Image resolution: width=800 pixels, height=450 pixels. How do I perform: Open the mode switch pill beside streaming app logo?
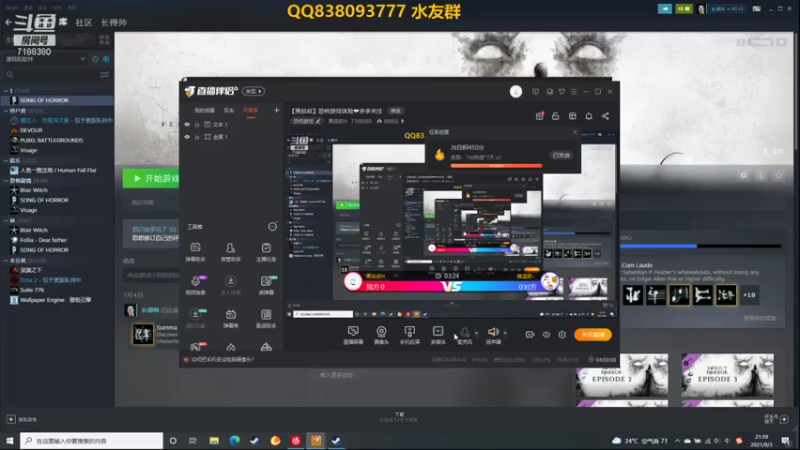[253, 91]
